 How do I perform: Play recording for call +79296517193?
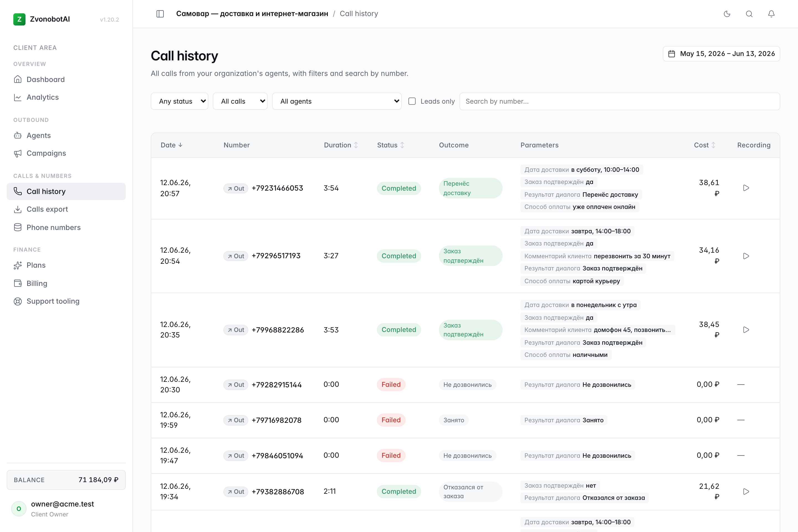click(x=746, y=256)
